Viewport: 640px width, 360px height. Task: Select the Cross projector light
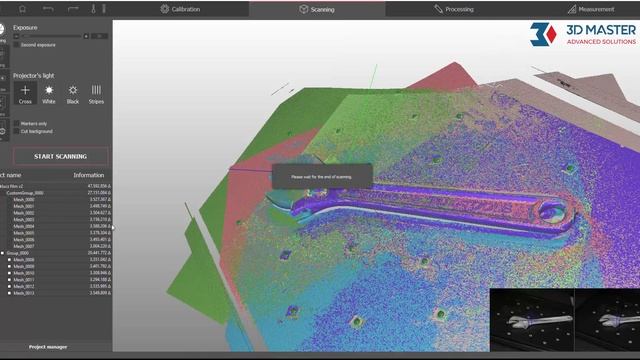click(x=25, y=94)
